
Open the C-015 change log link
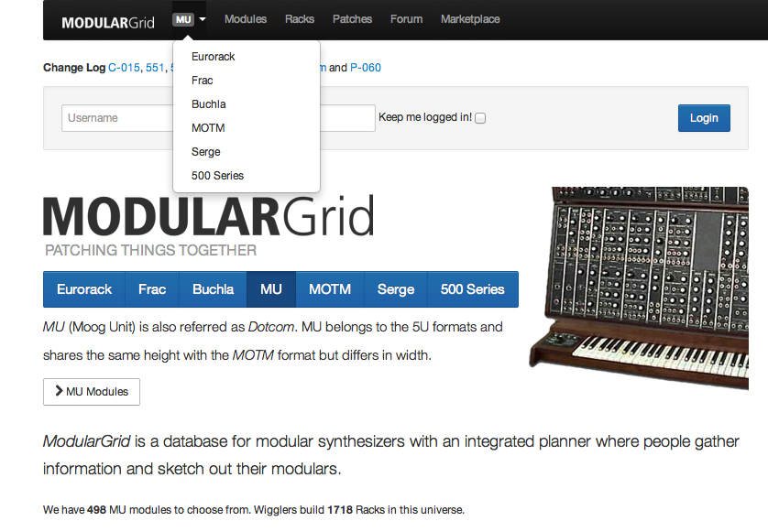pyautogui.click(x=124, y=68)
